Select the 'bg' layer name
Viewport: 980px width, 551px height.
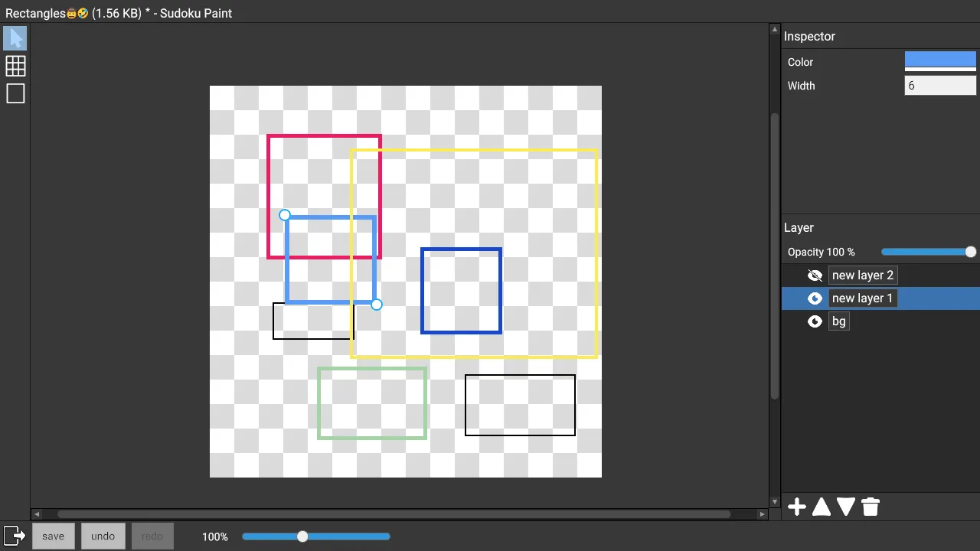click(x=839, y=321)
